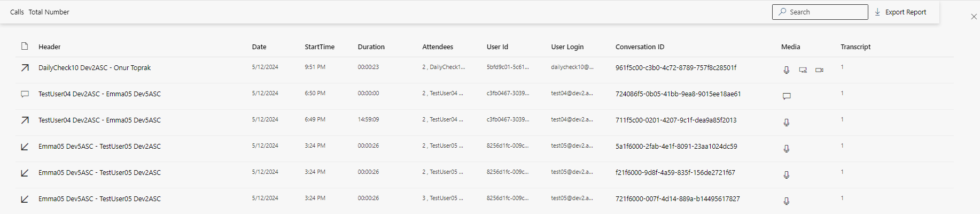The height and width of the screenshot is (214, 980).
Task: Sort by the Duration column header
Action: click(x=371, y=47)
